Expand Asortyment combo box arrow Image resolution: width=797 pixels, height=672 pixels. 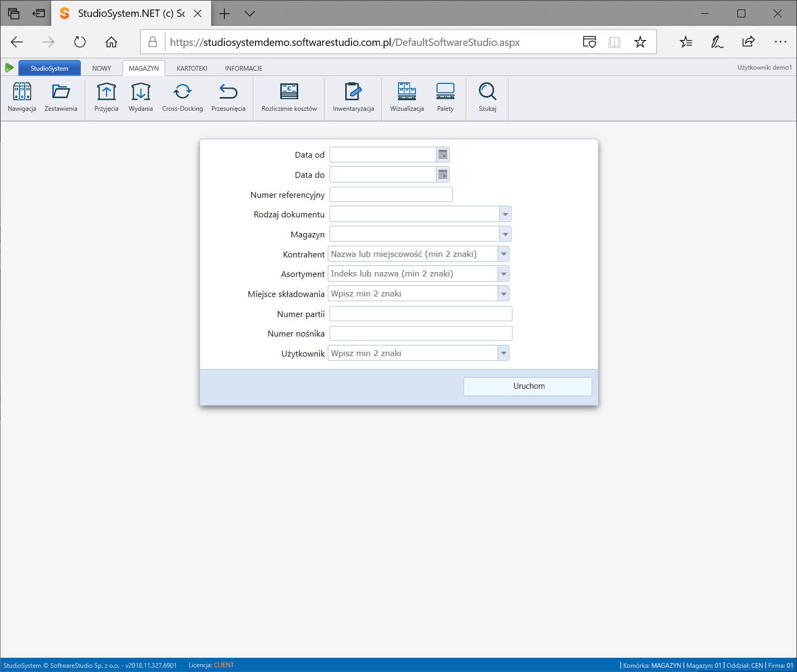pyautogui.click(x=504, y=274)
